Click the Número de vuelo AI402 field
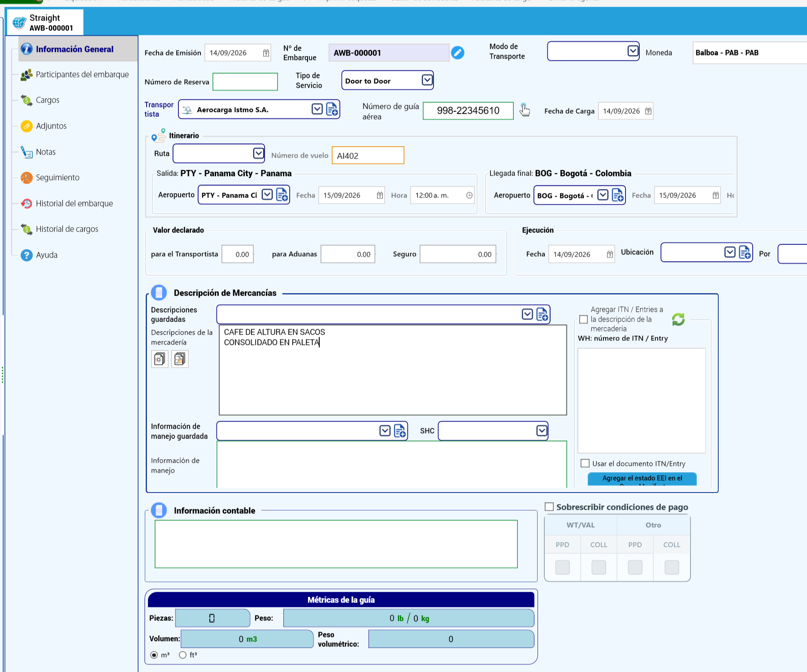The image size is (807, 672). click(368, 155)
